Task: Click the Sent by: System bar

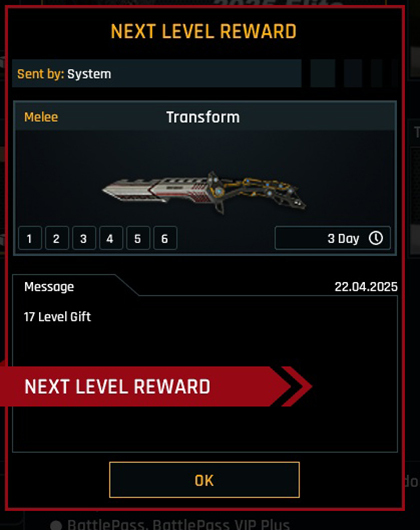Action: point(157,73)
